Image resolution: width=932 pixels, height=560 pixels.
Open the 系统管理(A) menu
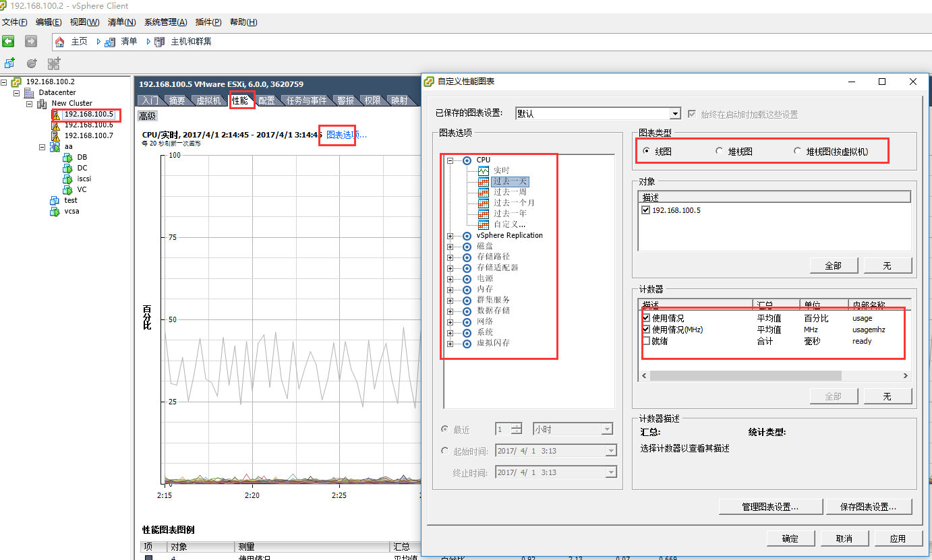pos(166,22)
